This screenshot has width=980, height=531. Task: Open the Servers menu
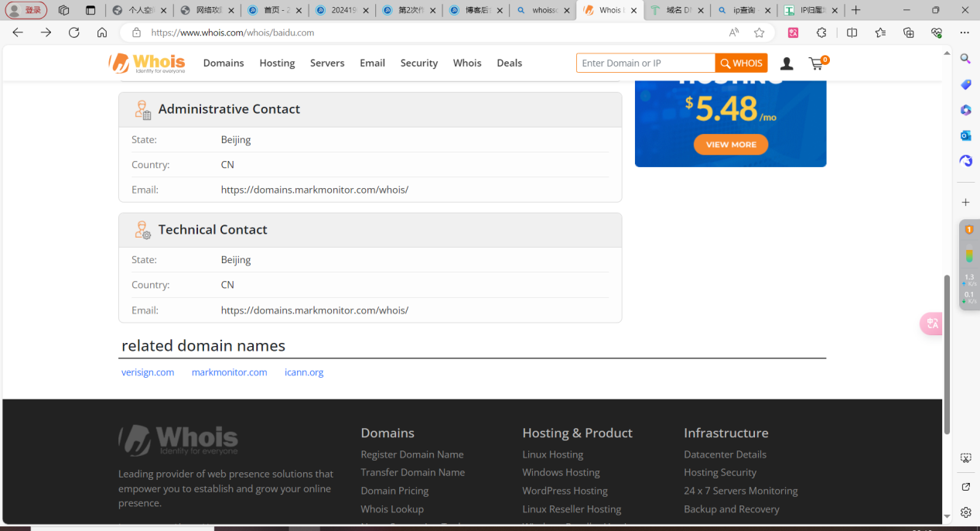pos(327,63)
